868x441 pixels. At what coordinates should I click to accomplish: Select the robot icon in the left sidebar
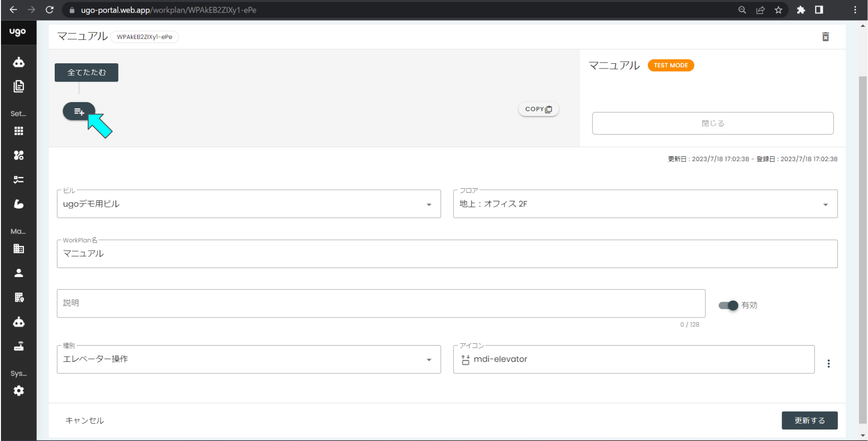click(x=19, y=61)
